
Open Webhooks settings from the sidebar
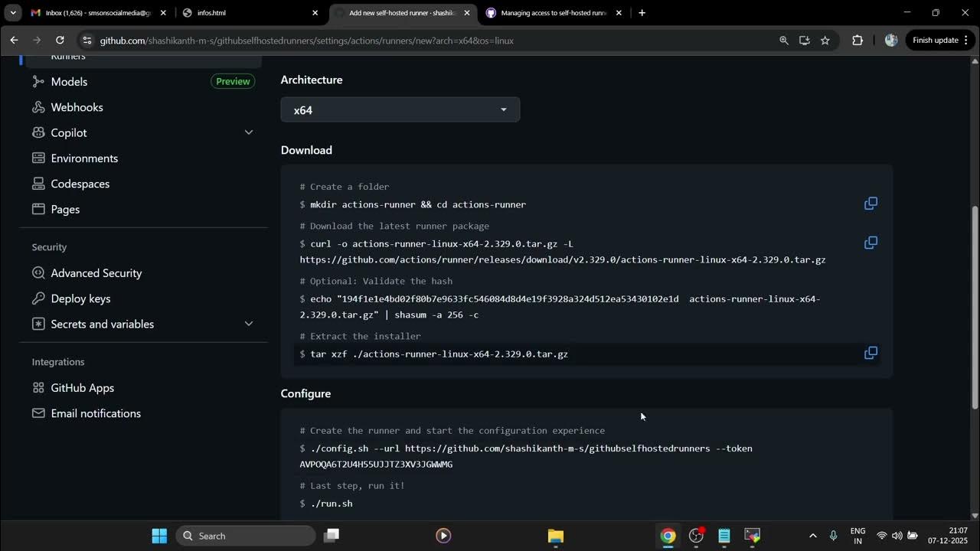coord(76,107)
